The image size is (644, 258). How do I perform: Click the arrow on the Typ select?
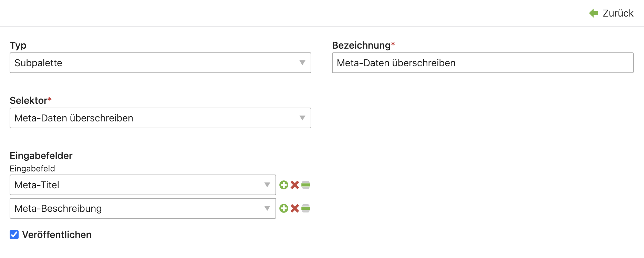point(302,63)
